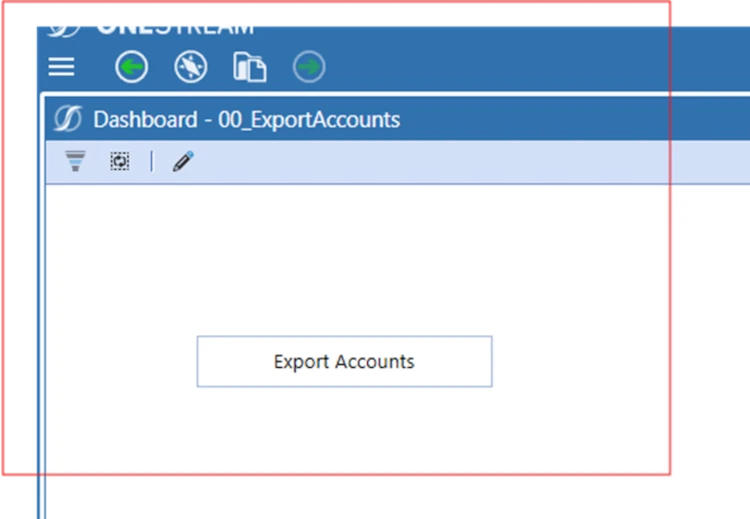Viewport: 750px width, 519px height.
Task: Edit the dashboard with the pencil icon
Action: pyautogui.click(x=182, y=161)
